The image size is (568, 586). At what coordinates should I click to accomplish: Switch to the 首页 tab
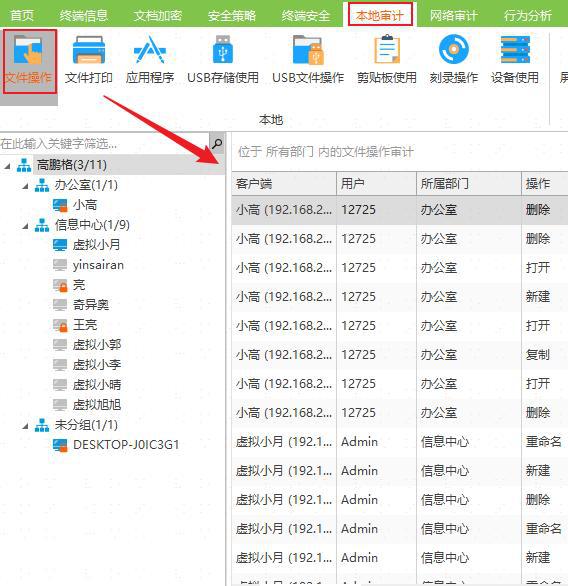click(22, 15)
